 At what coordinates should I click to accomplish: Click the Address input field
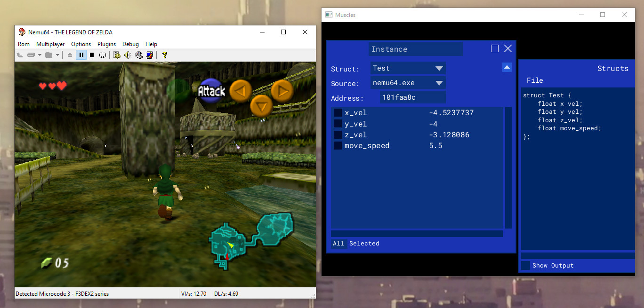coord(412,97)
